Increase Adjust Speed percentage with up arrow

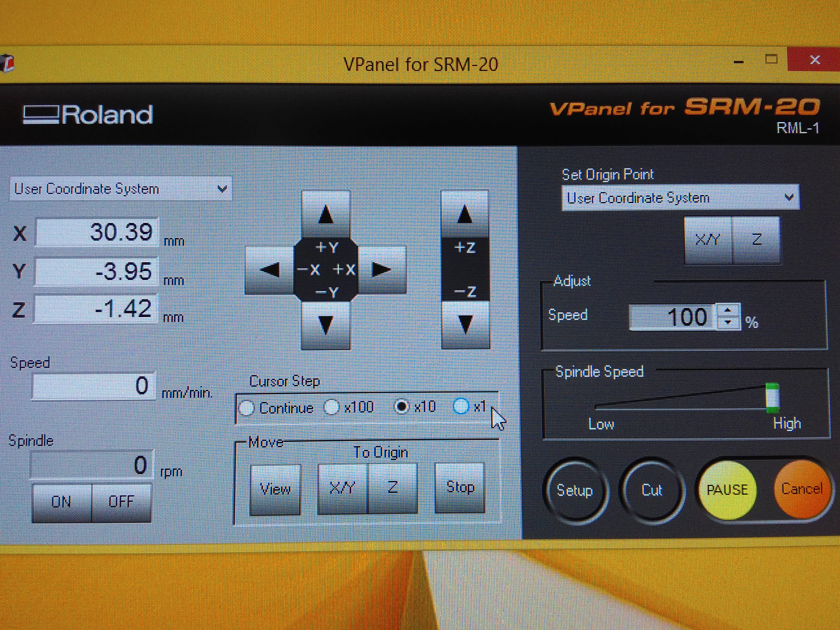click(728, 310)
